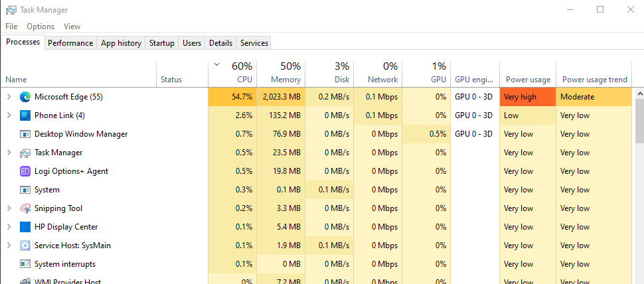644x284 pixels.
Task: Click the sort arrow above the CPU column
Action: tap(217, 64)
